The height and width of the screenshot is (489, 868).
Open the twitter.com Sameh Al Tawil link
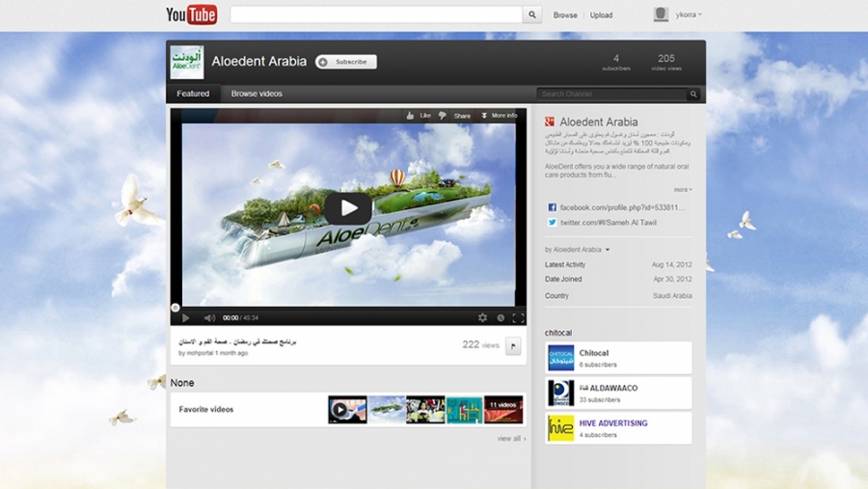click(609, 222)
